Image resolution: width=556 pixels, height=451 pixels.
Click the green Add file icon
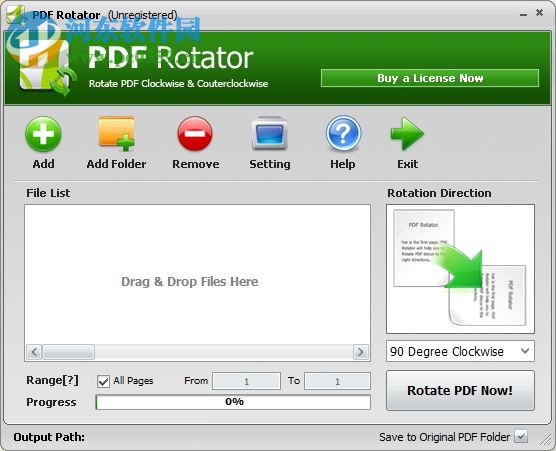[x=43, y=135]
